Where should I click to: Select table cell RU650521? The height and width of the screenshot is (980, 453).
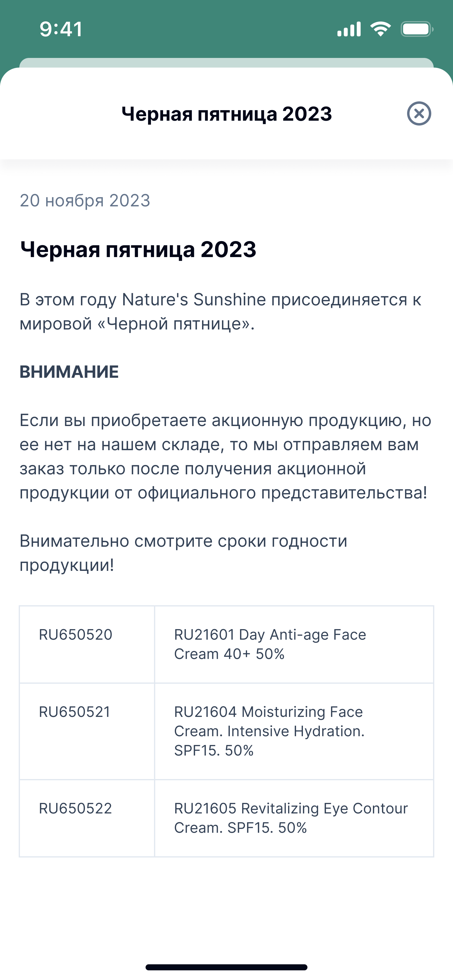tap(87, 731)
